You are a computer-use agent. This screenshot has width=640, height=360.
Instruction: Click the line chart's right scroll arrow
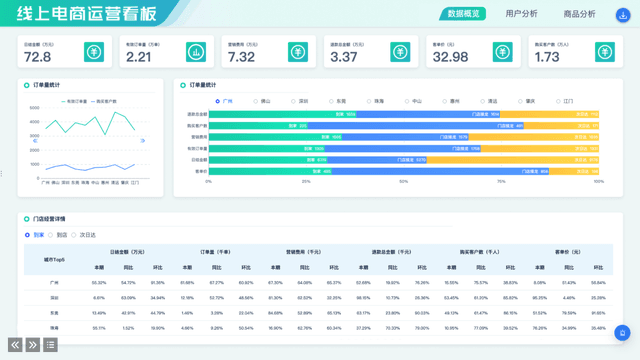142,141
